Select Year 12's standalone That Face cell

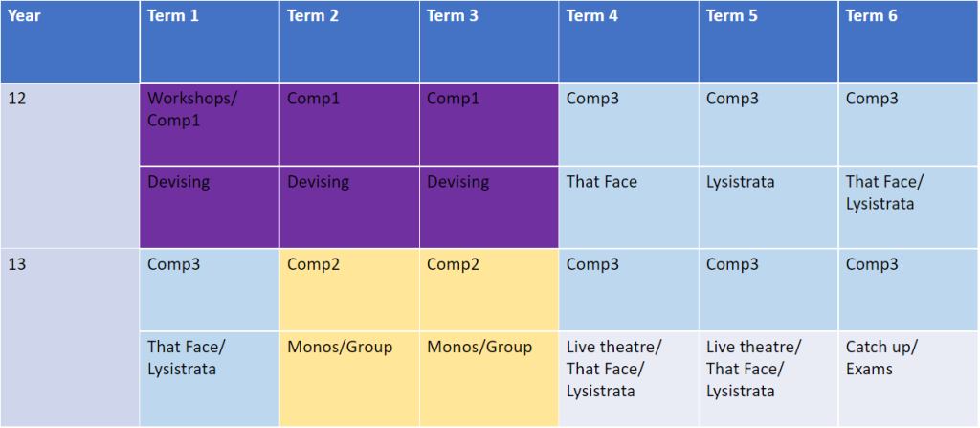coord(629,207)
